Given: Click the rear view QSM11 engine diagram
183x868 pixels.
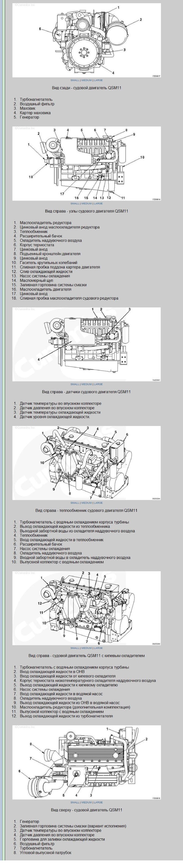Looking at the screenshot, I should click(87, 40).
